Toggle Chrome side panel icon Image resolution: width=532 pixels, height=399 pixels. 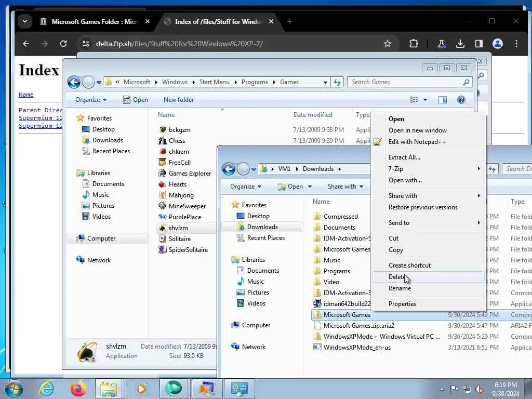click(478, 44)
